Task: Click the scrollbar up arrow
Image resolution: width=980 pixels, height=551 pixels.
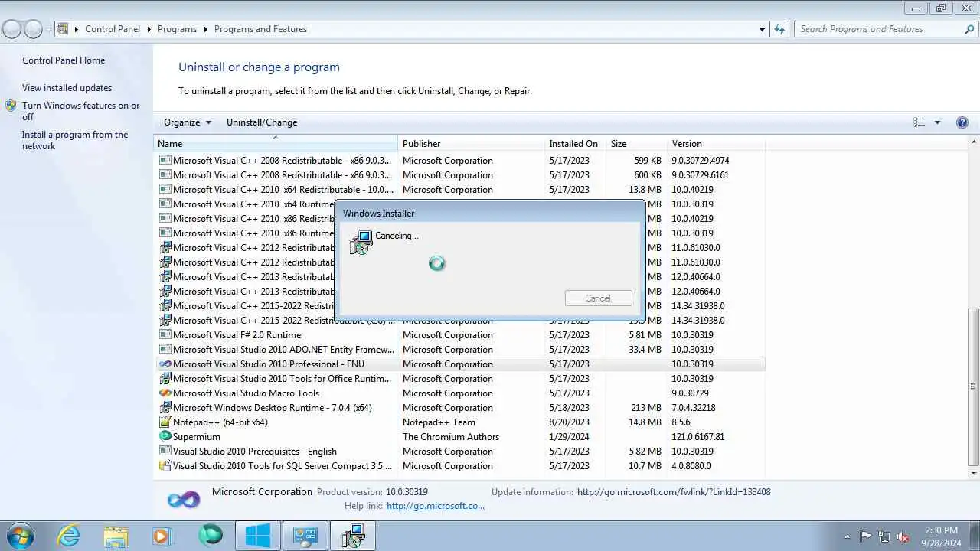Action: pos(974,142)
